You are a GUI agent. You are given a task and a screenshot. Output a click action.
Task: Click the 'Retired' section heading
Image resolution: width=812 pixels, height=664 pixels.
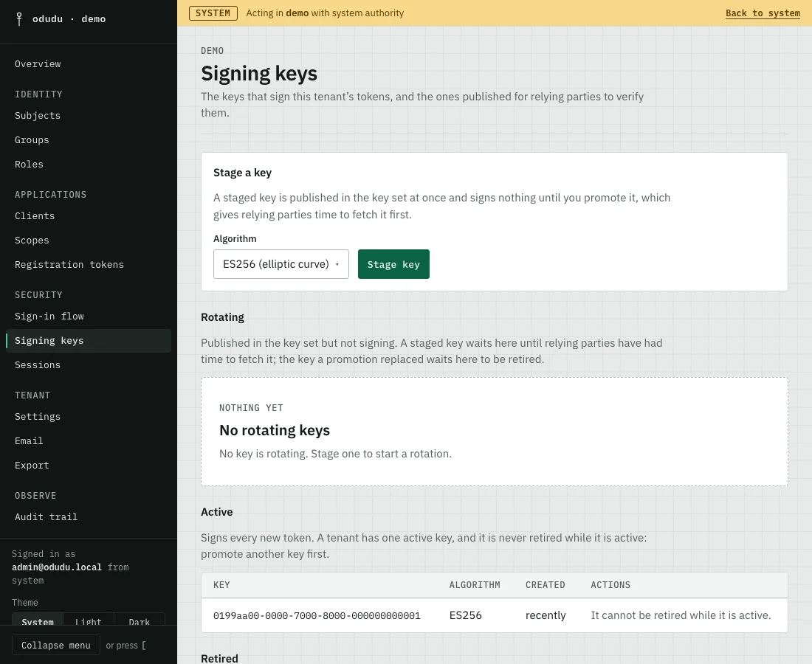coord(219,658)
